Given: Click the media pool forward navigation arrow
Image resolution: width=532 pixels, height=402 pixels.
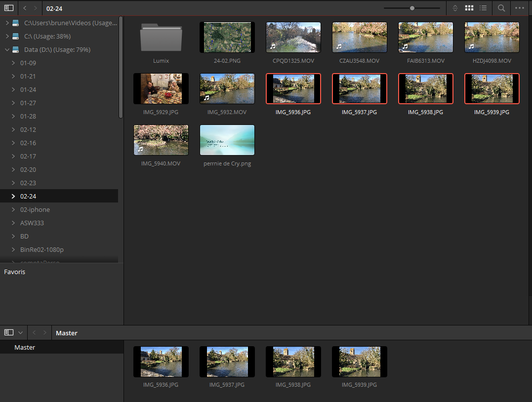Looking at the screenshot, I should pos(44,333).
